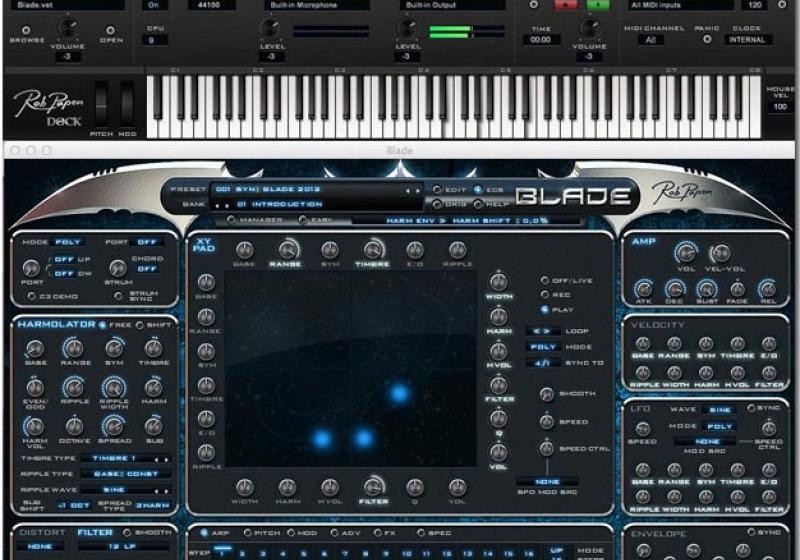Click the red record button in the deck
Viewport: 800px width, 560px height.
566,5
